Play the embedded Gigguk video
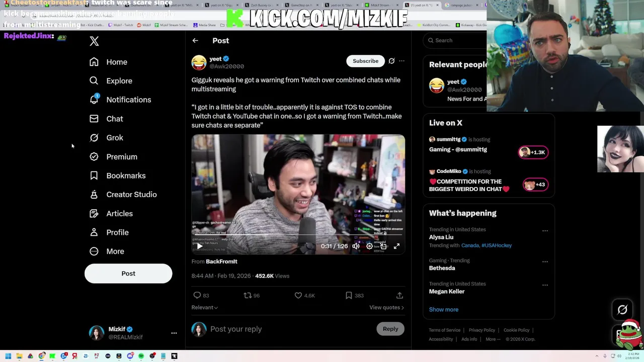 (200, 246)
